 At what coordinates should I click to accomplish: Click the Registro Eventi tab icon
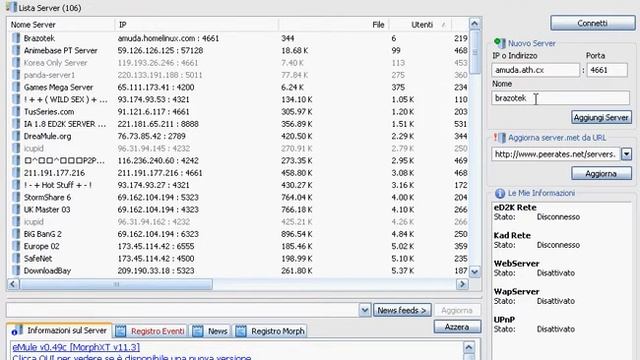point(121,331)
